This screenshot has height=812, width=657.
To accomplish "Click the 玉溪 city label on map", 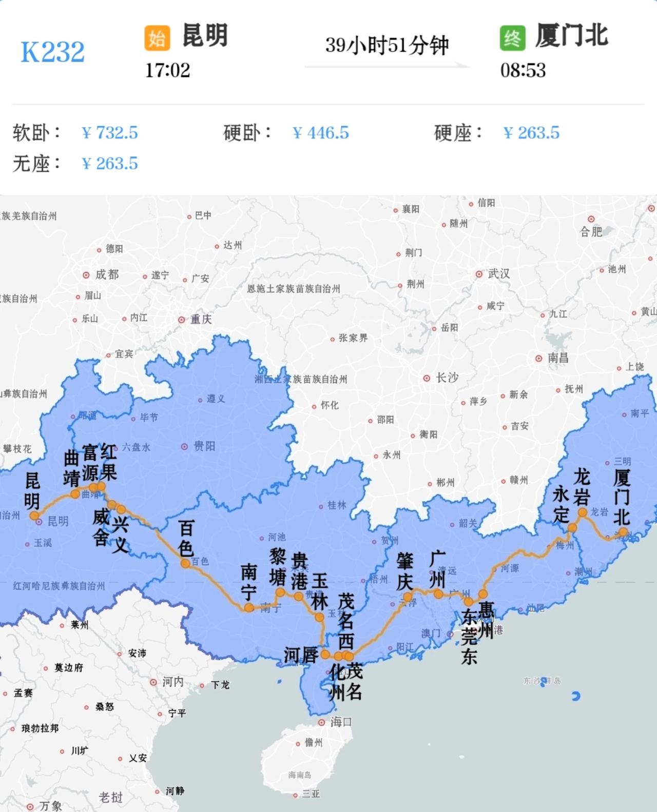I will point(43,543).
